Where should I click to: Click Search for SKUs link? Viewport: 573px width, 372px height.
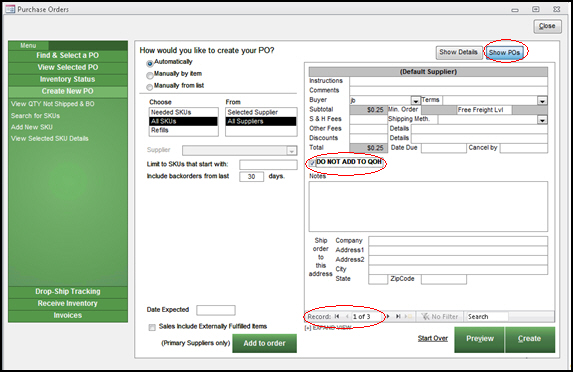(35, 116)
